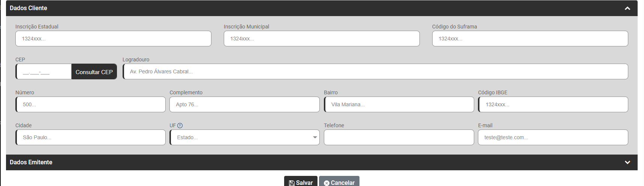Select the Código IBGE field
Viewport: 644px width, 186px height.
point(553,104)
